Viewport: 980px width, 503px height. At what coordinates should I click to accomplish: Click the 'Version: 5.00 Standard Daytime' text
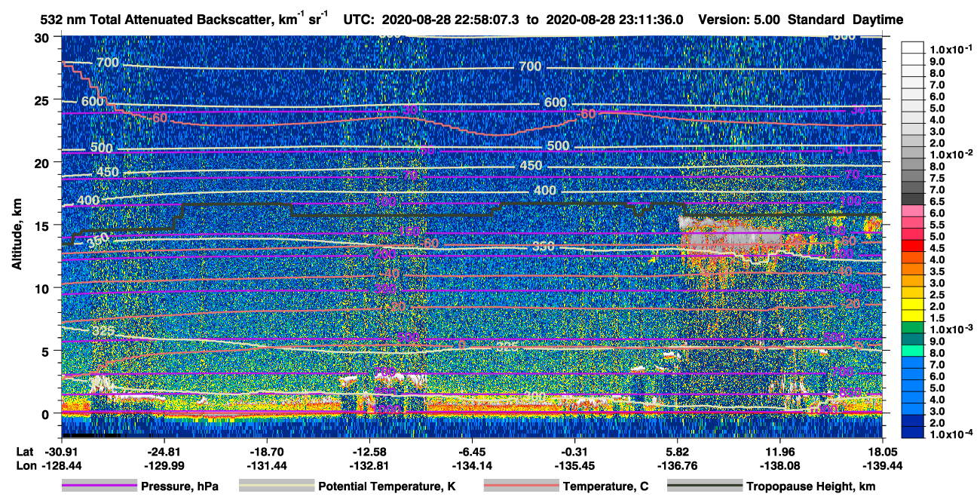[801, 20]
